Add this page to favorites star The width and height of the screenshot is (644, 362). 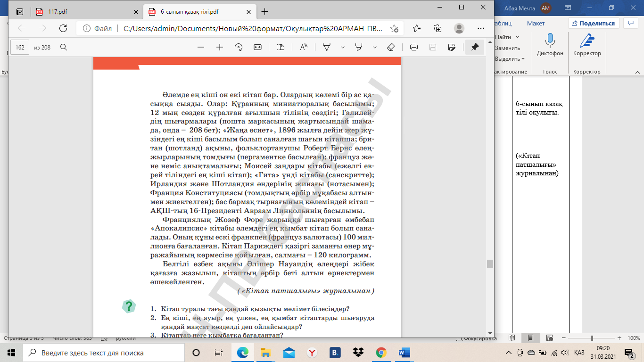pos(394,28)
